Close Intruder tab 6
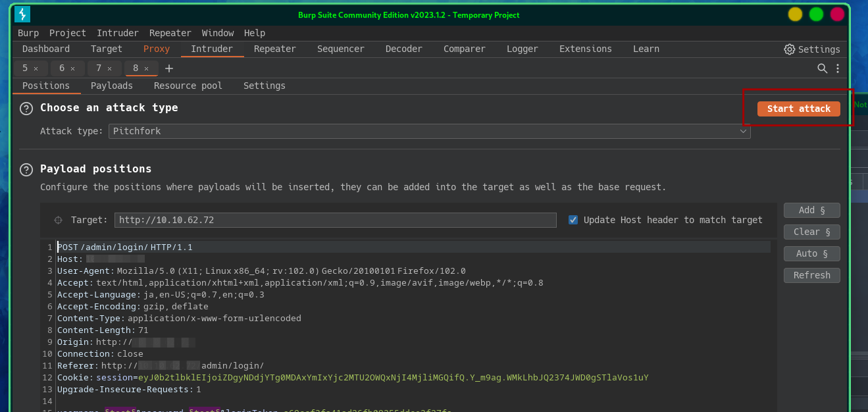This screenshot has height=412, width=868. 73,68
